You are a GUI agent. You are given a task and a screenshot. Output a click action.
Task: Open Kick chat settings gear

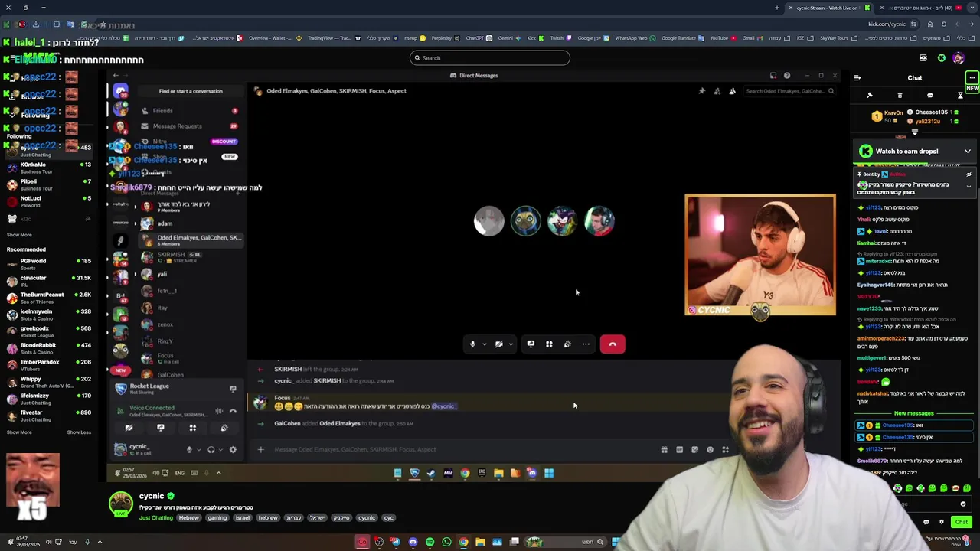(x=942, y=522)
